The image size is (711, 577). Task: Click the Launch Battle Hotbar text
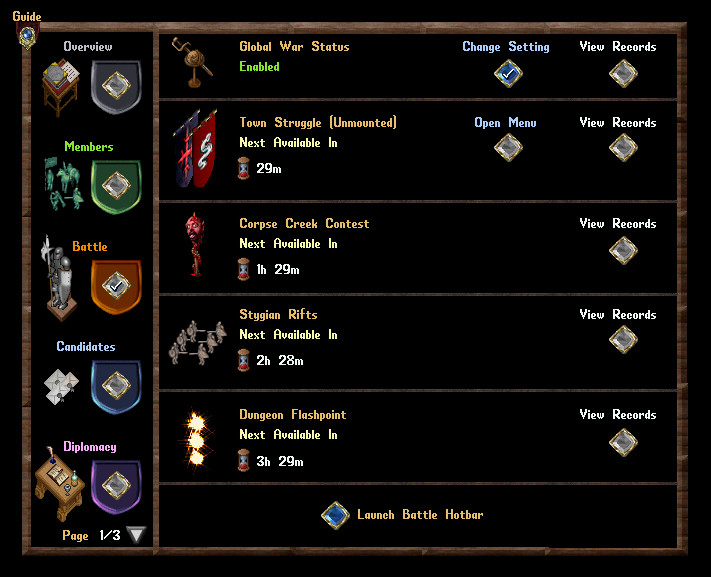click(420, 514)
